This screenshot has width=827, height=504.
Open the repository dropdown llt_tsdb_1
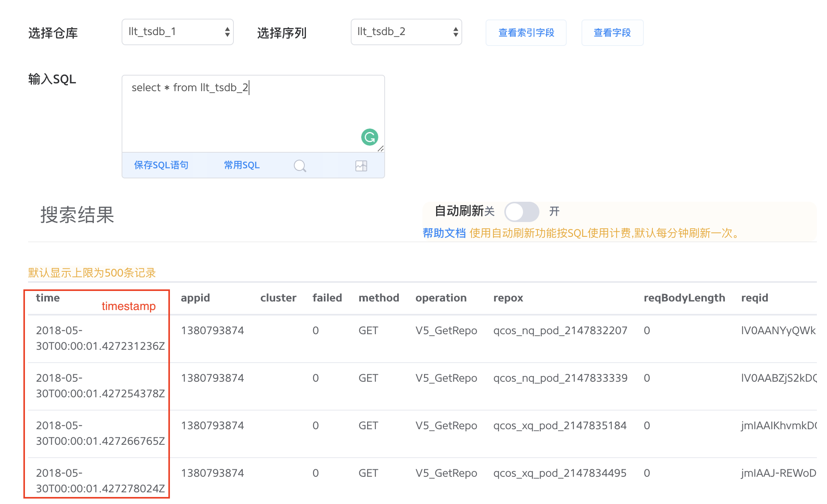(x=178, y=32)
